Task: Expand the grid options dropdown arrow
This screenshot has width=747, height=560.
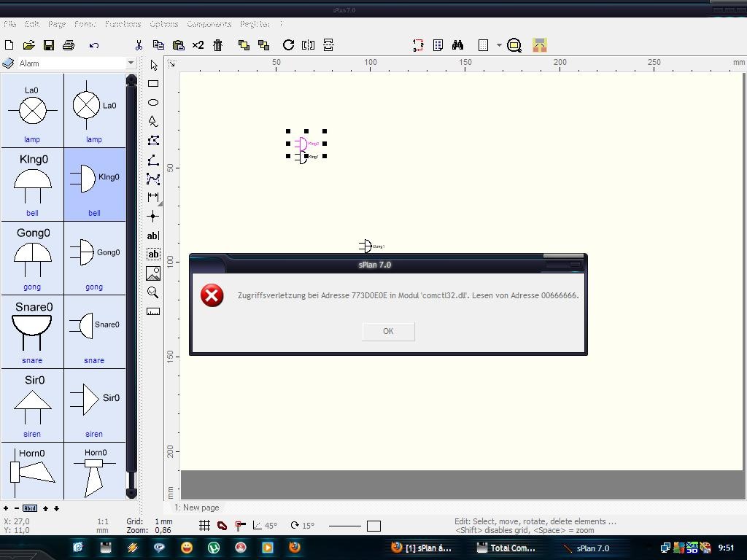Action: coord(499,45)
